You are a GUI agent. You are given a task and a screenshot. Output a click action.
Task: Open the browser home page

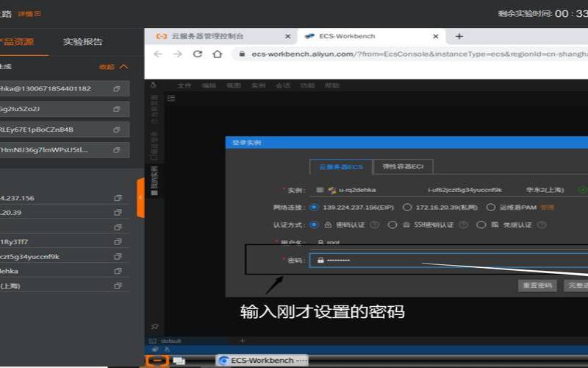tap(218, 54)
